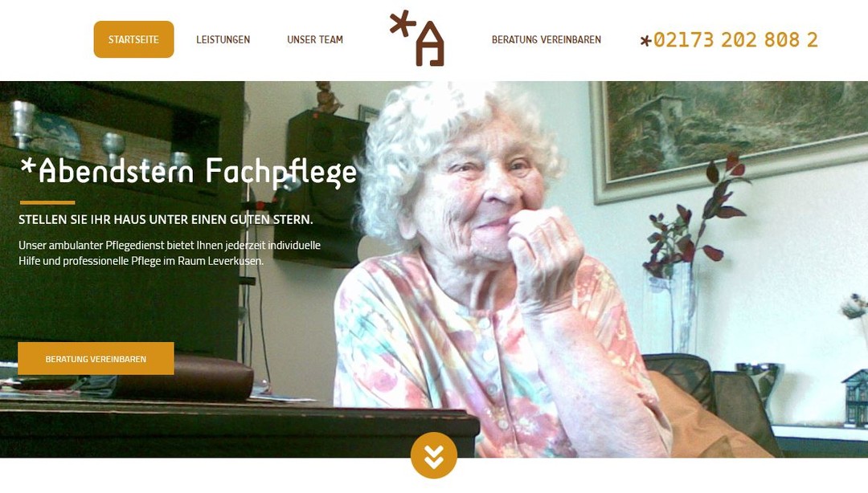Click the double-chevron scroll down icon
868x493 pixels.
(434, 454)
